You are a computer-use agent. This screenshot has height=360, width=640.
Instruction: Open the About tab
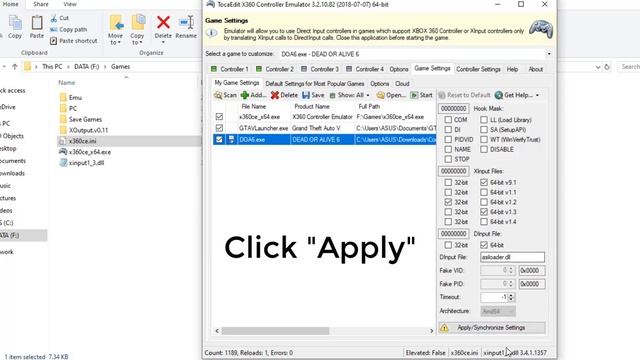[x=536, y=69]
